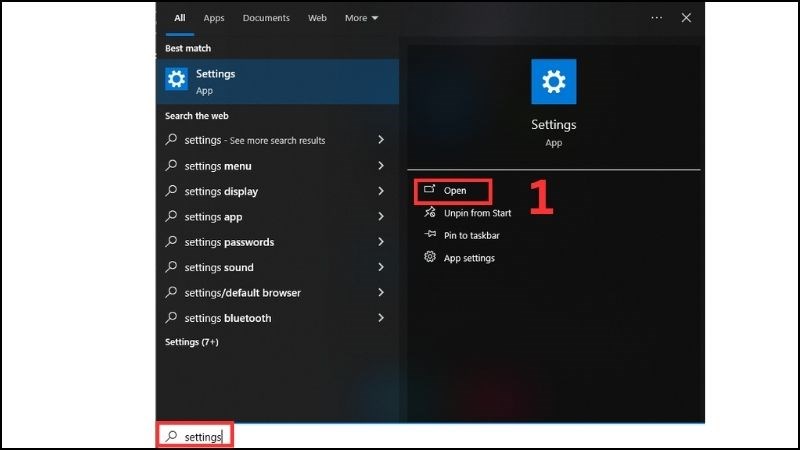This screenshot has height=450, width=800.
Task: Expand the 'settings passwords' suggestion arrow
Action: tap(381, 241)
